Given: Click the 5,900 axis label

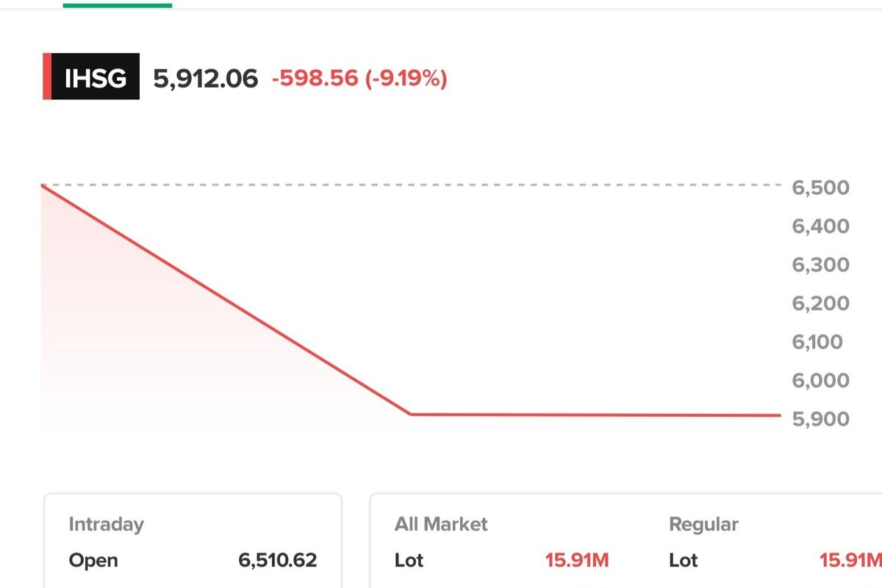Looking at the screenshot, I should pyautogui.click(x=820, y=419).
